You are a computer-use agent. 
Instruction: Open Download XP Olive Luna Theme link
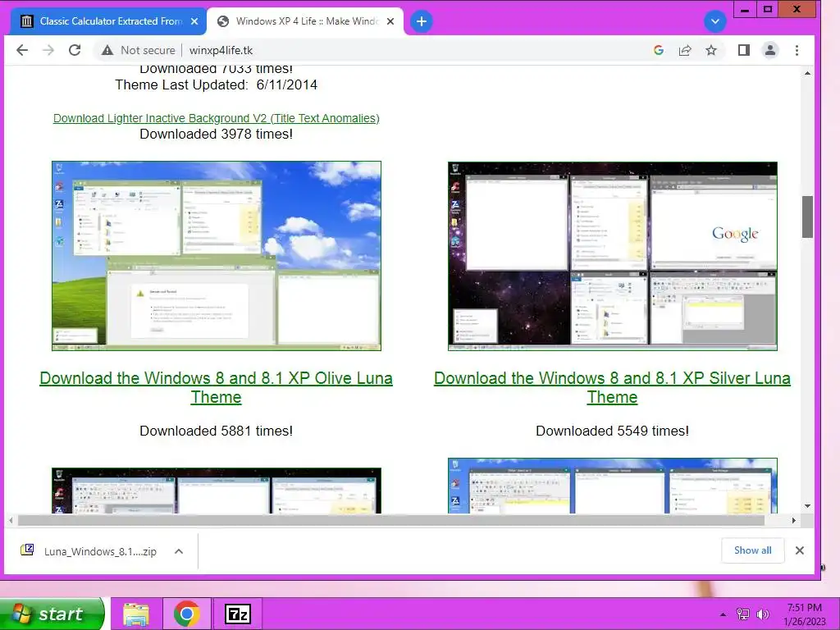216,387
